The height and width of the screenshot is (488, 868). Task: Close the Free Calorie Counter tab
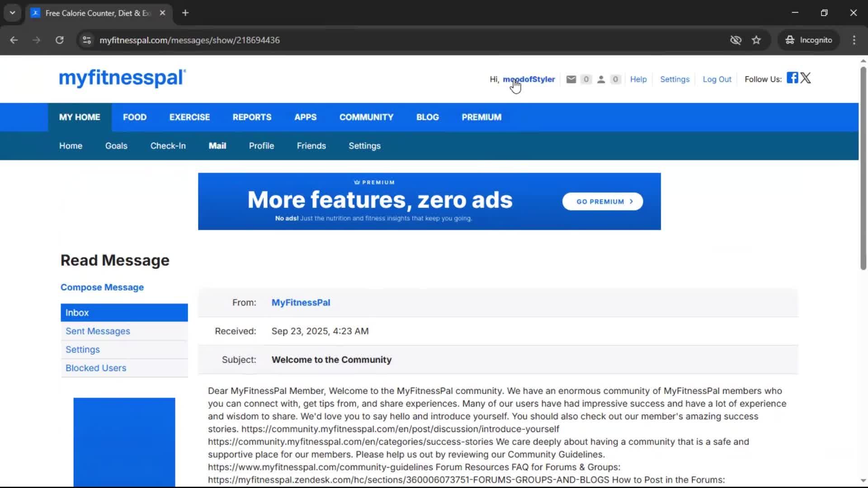click(x=162, y=13)
